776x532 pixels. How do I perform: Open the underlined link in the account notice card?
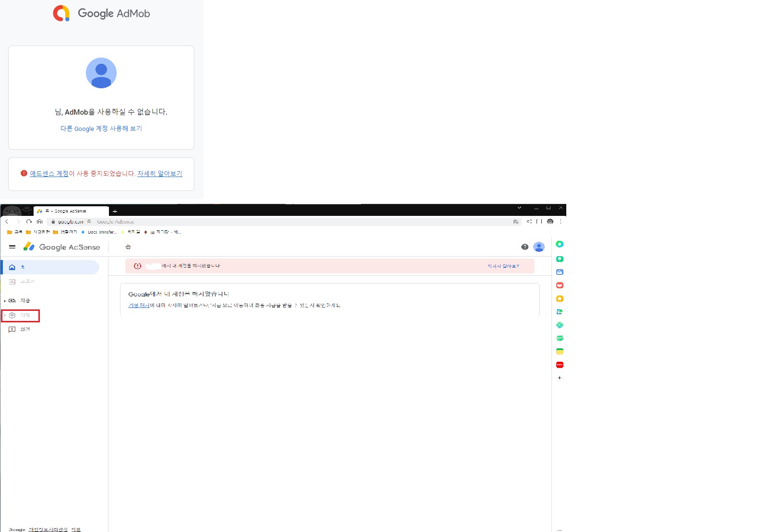[139, 306]
